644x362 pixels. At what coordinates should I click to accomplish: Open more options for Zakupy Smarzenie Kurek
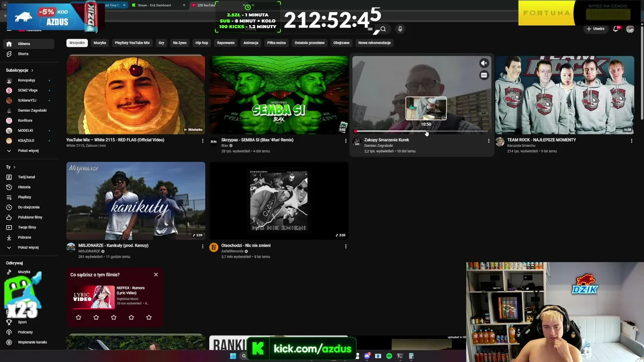coord(489,141)
